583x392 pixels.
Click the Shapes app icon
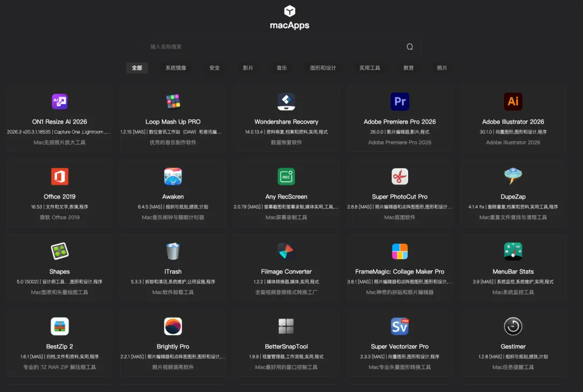[59, 251]
